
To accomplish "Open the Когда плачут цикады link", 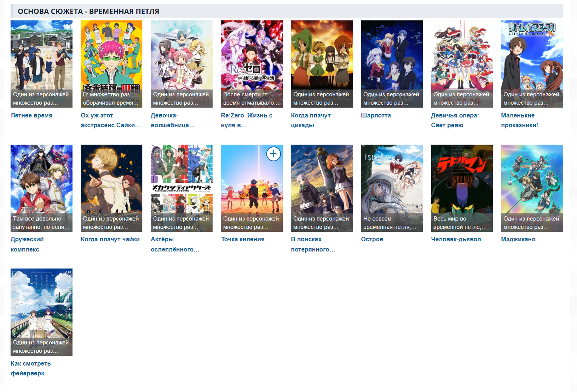I will (x=311, y=120).
